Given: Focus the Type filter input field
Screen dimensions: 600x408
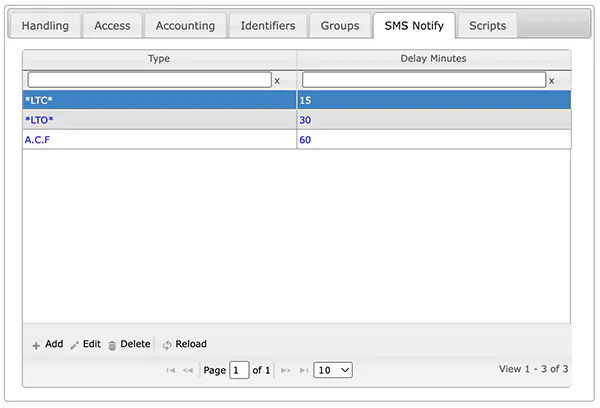Looking at the screenshot, I should point(150,80).
